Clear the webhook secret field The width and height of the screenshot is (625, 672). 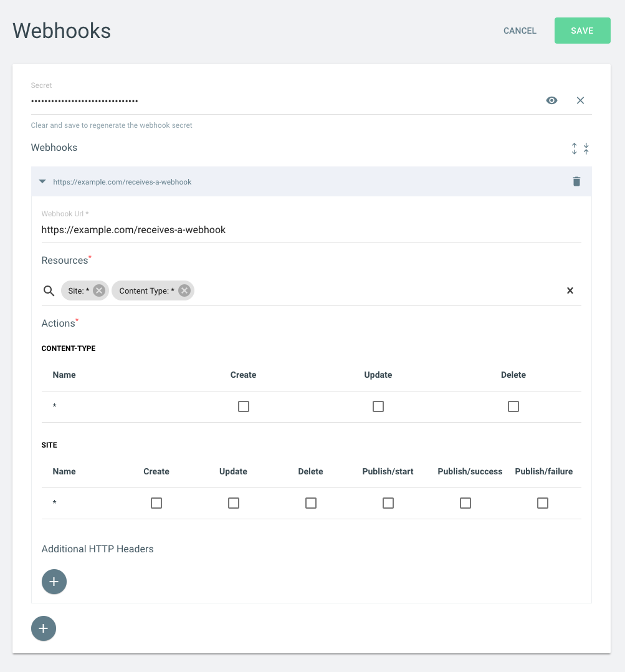(581, 100)
